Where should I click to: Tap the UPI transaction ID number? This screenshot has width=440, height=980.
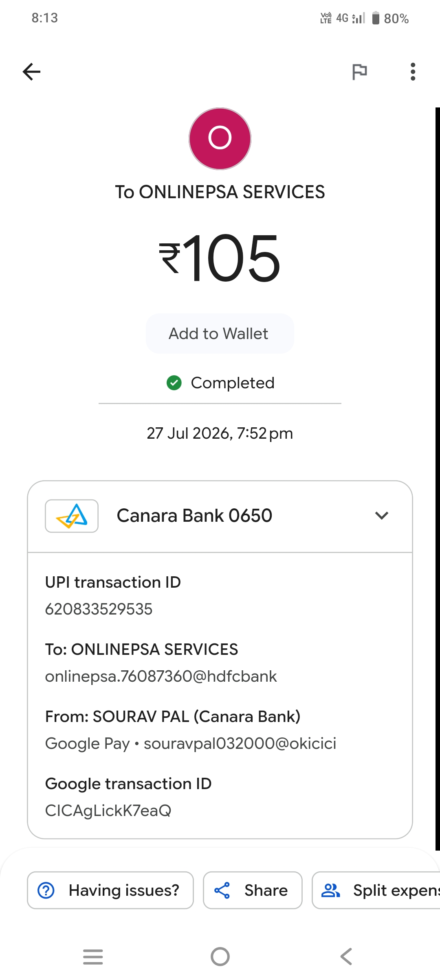click(x=99, y=609)
